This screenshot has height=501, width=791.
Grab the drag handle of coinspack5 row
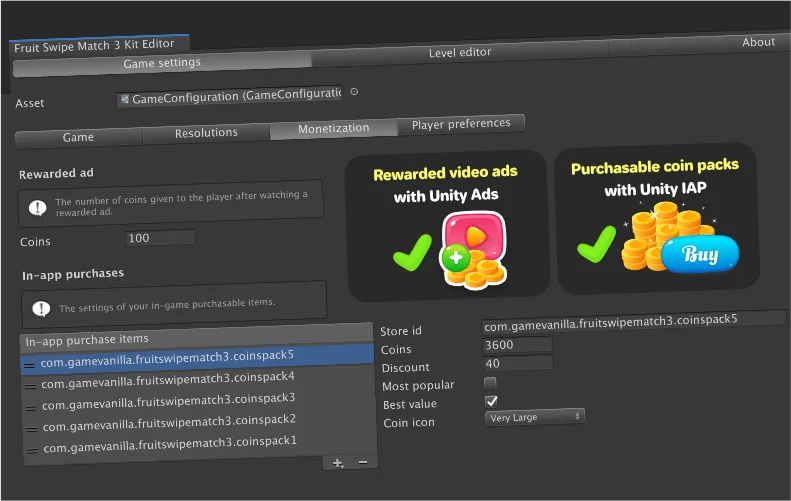click(30, 365)
